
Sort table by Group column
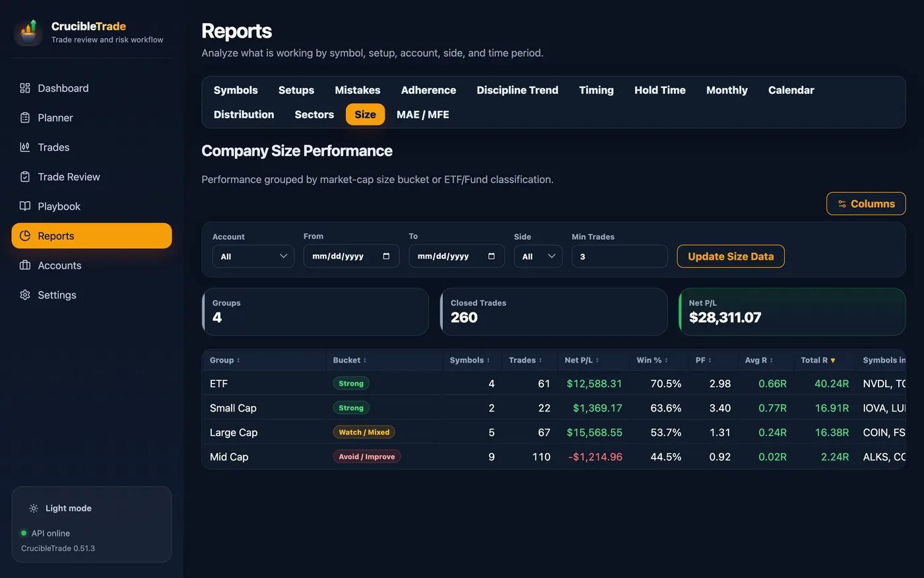point(225,360)
